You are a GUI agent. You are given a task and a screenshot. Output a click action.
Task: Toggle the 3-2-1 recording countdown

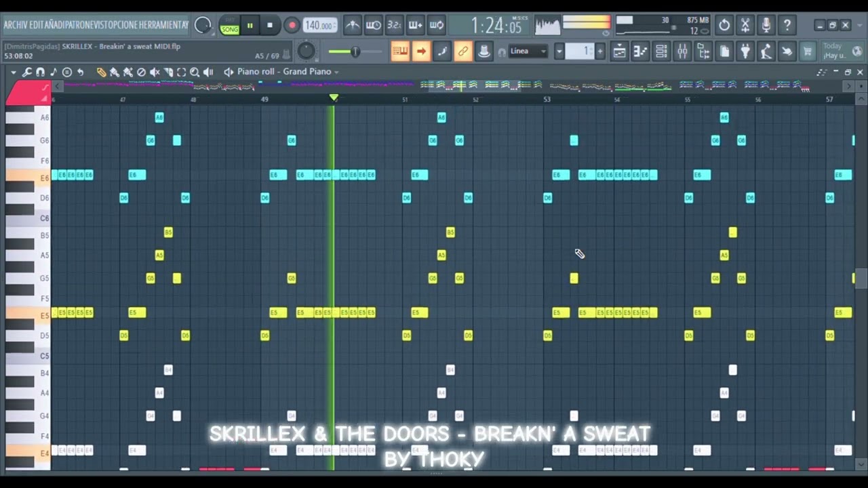pos(395,26)
